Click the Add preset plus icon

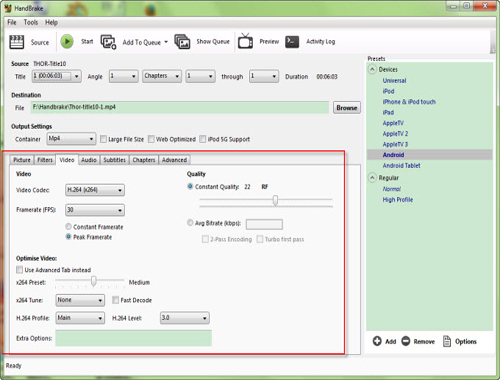pyautogui.click(x=377, y=341)
